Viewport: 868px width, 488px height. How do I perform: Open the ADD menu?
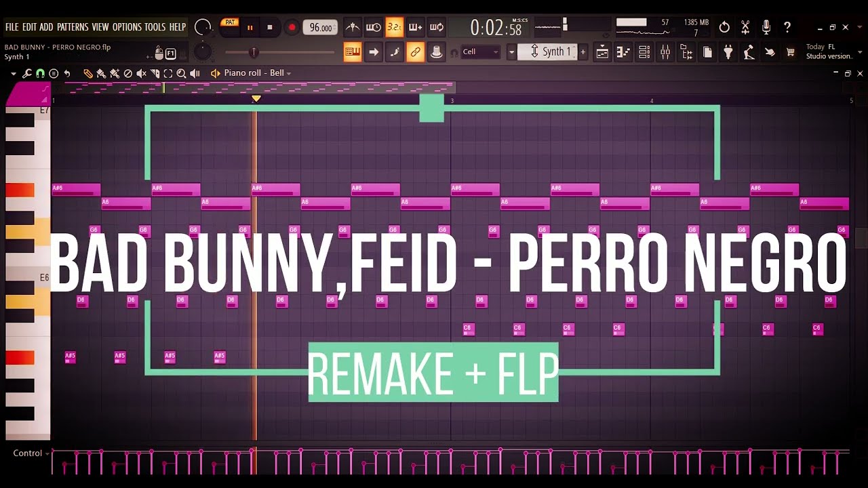[46, 27]
